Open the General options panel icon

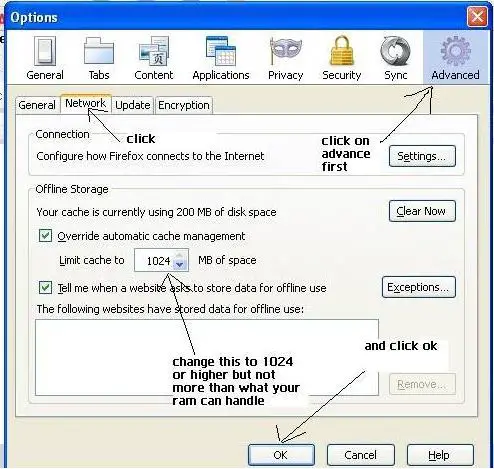click(x=45, y=51)
